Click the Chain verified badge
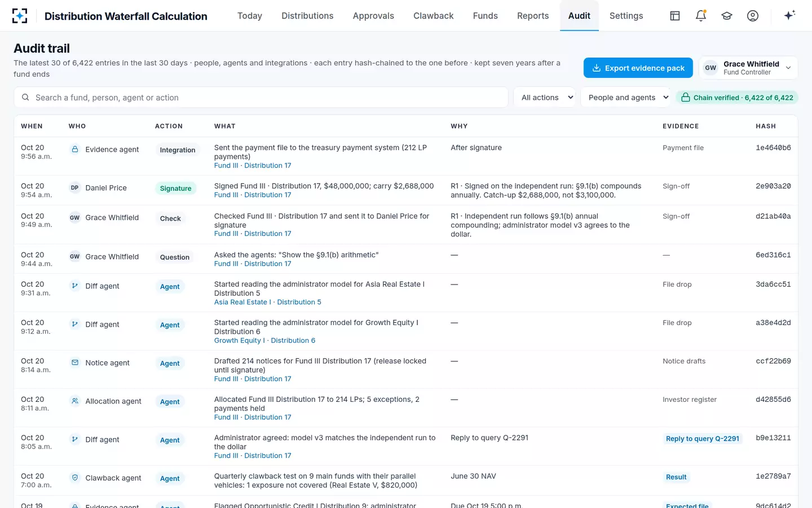 click(x=737, y=98)
